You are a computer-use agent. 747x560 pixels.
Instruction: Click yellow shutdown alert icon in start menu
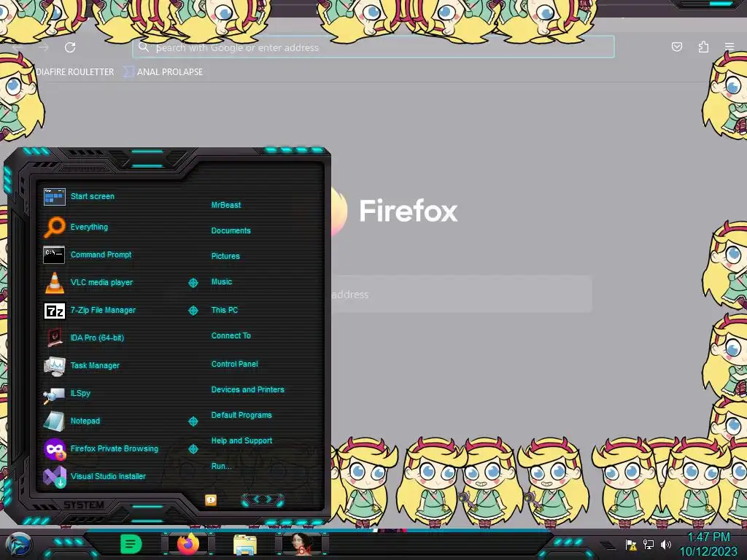point(211,499)
